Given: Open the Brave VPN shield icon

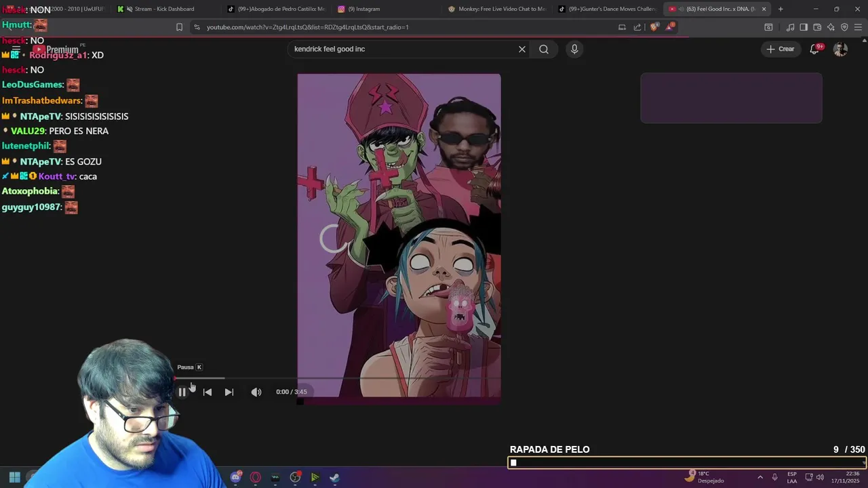Looking at the screenshot, I should [844, 27].
